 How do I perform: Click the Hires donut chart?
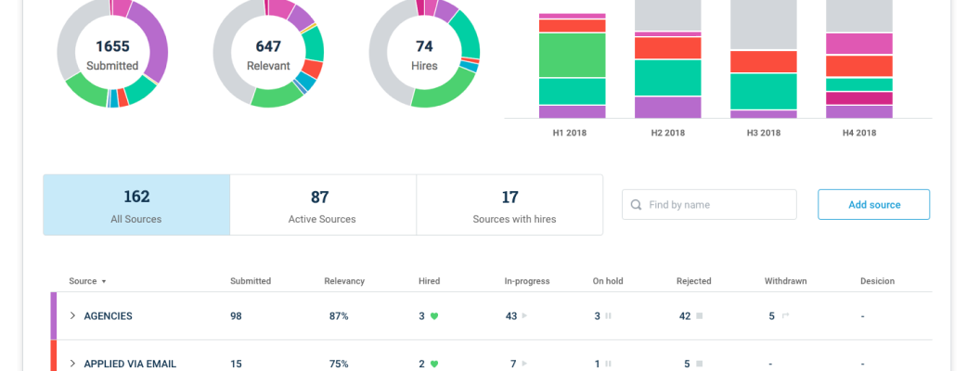(424, 54)
